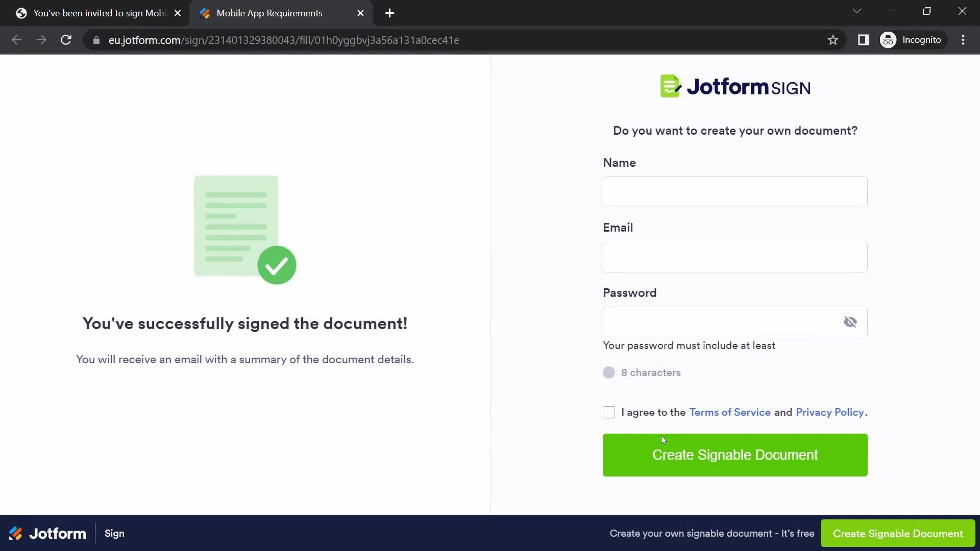This screenshot has width=980, height=551.
Task: Click the Name input field
Action: pyautogui.click(x=735, y=192)
